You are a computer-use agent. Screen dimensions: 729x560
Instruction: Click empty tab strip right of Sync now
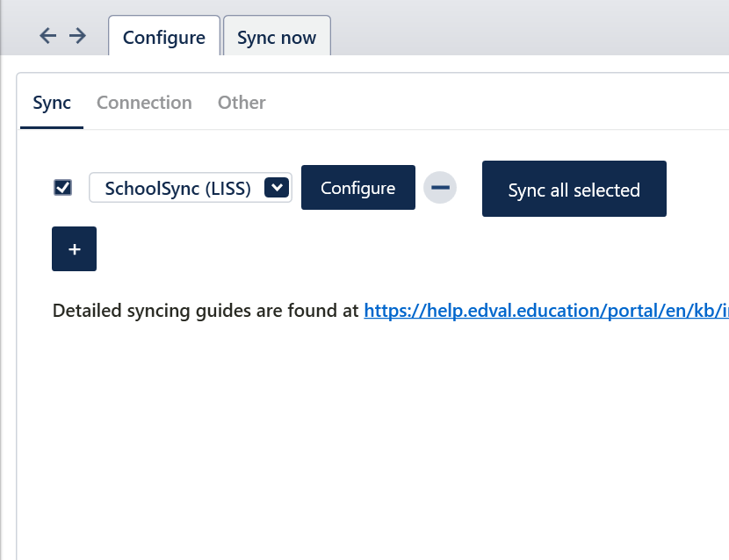point(527,35)
